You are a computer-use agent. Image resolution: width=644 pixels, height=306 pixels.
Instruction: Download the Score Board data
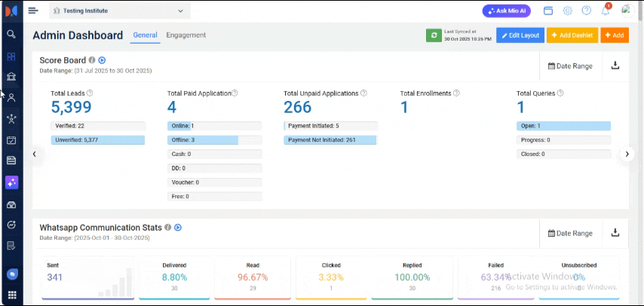(x=615, y=66)
